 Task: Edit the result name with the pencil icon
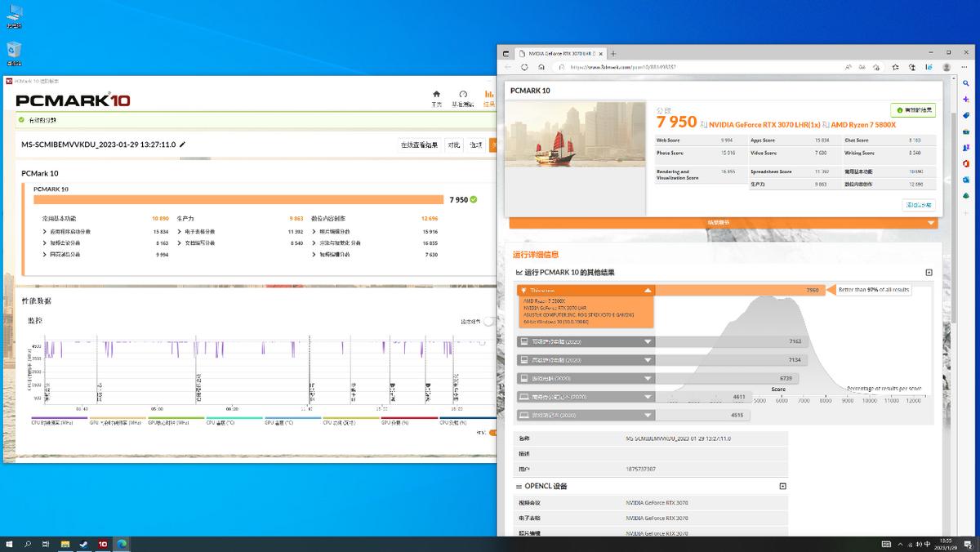183,145
